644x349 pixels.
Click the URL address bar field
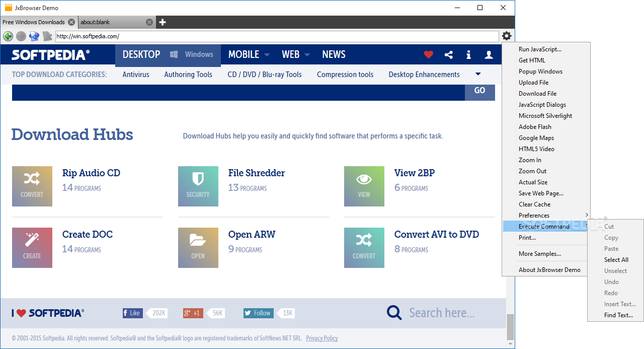pyautogui.click(x=277, y=36)
